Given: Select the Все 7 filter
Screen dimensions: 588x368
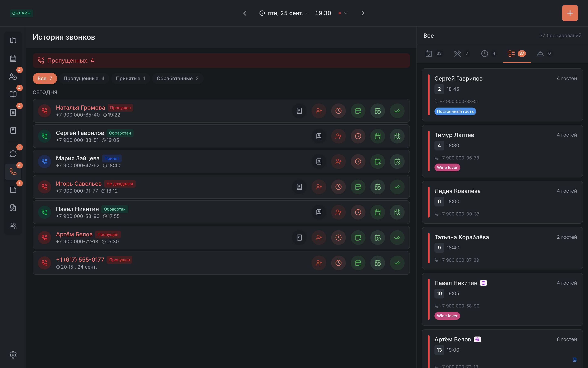Looking at the screenshot, I should pyautogui.click(x=45, y=78).
